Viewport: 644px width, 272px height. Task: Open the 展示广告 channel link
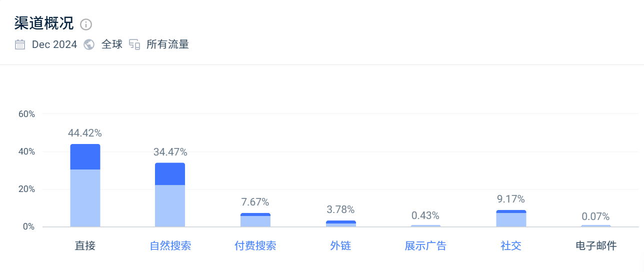click(x=425, y=246)
